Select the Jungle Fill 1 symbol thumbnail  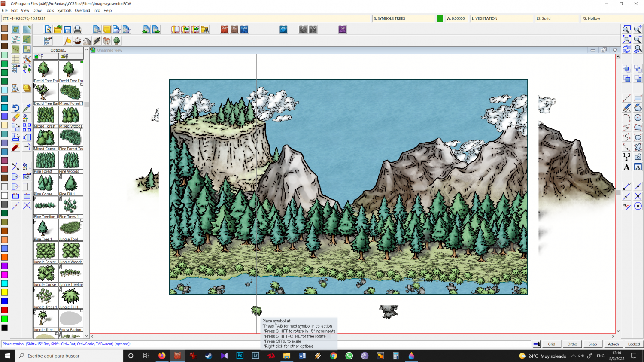pyautogui.click(x=71, y=298)
